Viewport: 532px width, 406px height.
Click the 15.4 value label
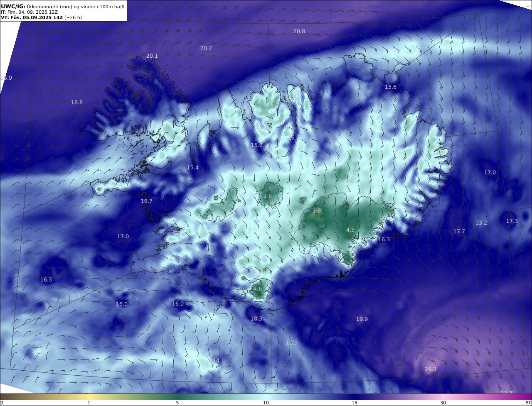(x=193, y=167)
